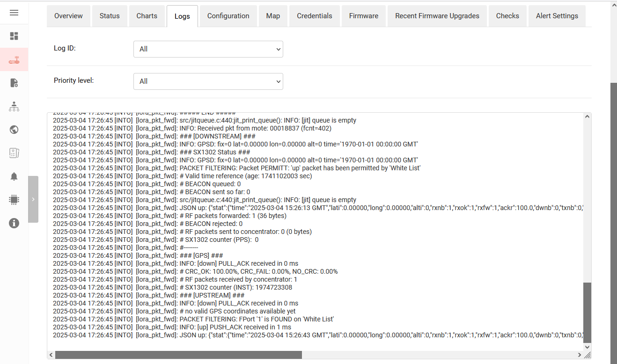Click the log horizontal scrollbar thumb

click(178, 355)
